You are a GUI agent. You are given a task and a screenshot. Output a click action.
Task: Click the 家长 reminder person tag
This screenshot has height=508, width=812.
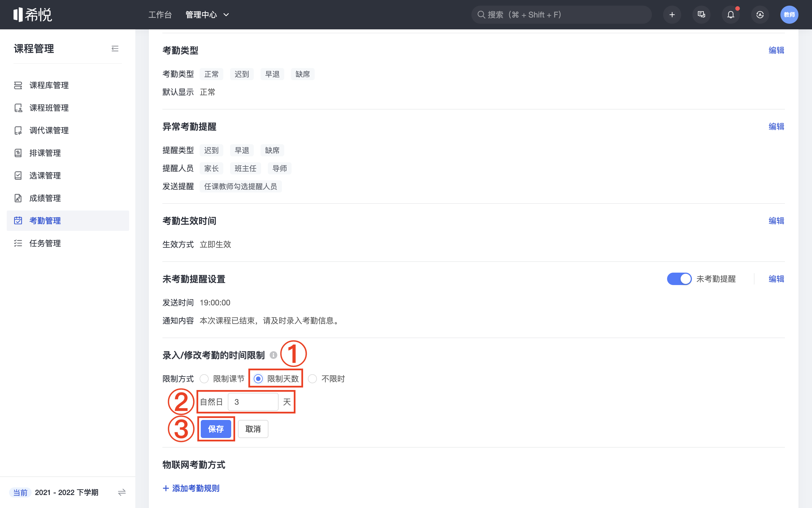pos(211,168)
